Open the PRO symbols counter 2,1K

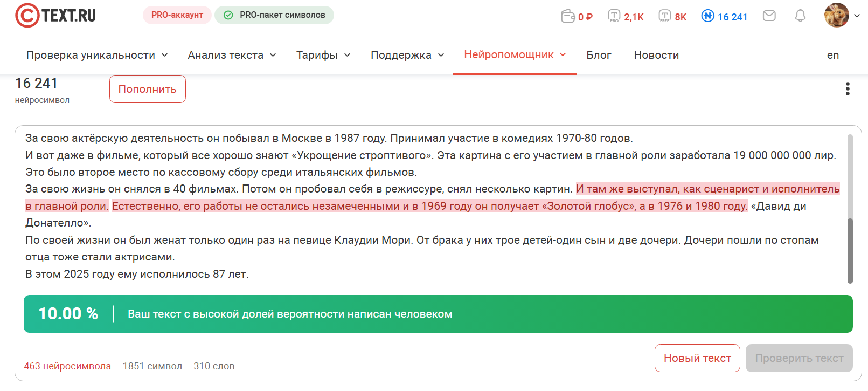point(626,16)
